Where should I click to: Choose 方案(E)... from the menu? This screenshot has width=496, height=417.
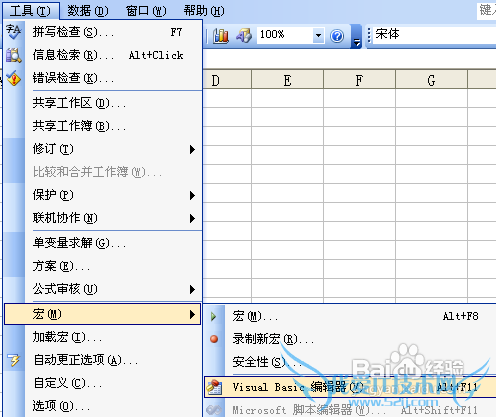[103, 266]
